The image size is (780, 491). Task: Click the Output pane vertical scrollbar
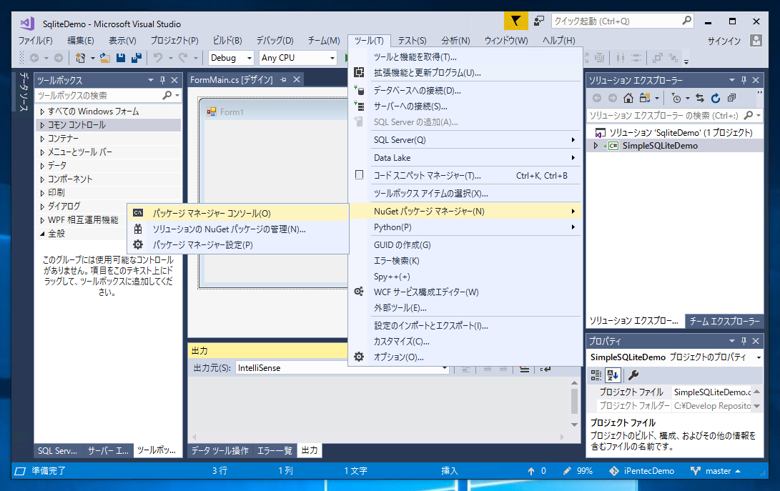(x=574, y=403)
